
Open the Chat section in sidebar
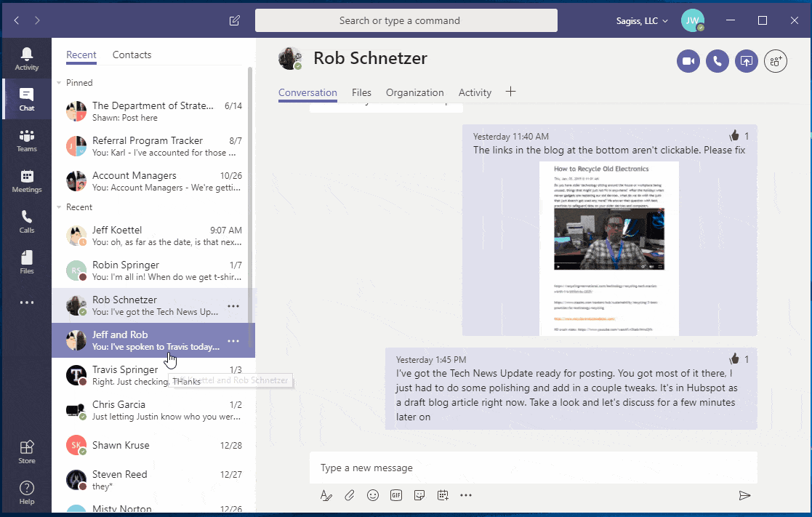pos(26,100)
